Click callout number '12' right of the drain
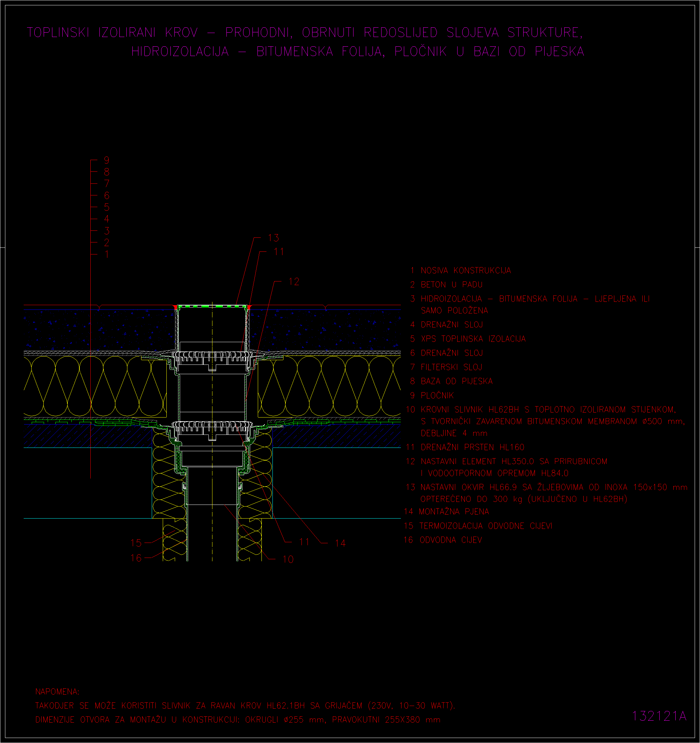Screen dimensions: 700x743 (x=294, y=282)
